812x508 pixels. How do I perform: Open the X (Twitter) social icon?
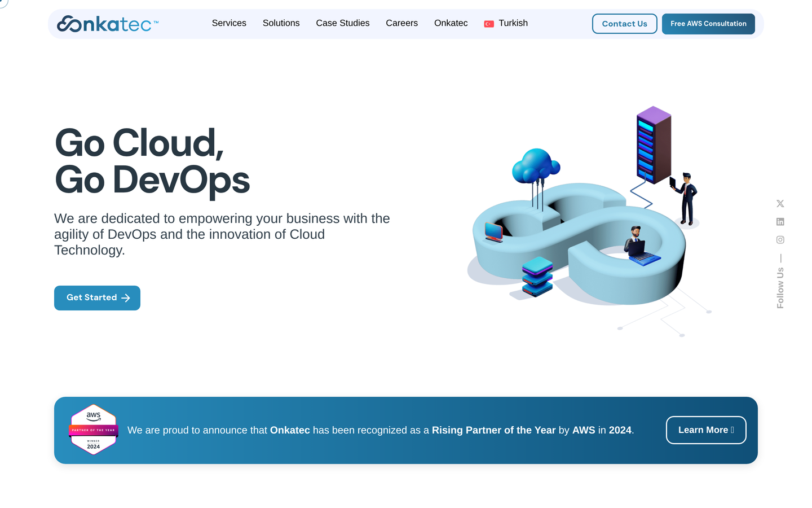tap(780, 204)
